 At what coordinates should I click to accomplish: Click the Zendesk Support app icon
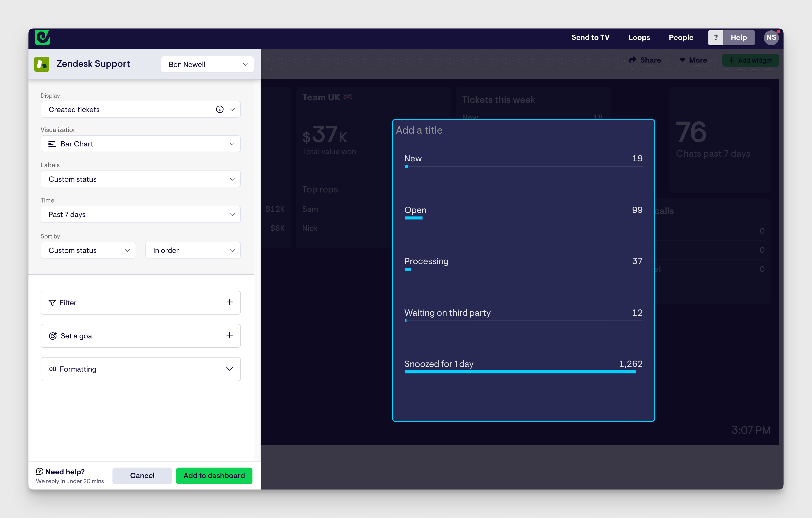click(42, 64)
